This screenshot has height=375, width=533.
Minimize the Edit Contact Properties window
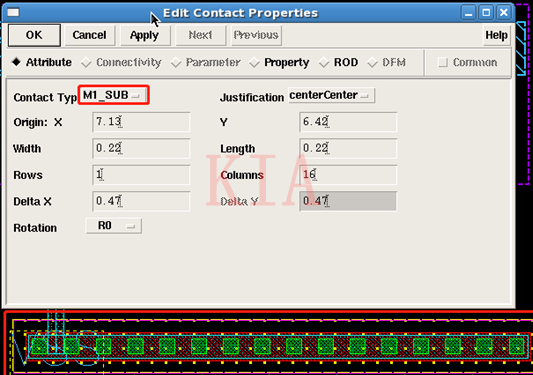[x=468, y=13]
